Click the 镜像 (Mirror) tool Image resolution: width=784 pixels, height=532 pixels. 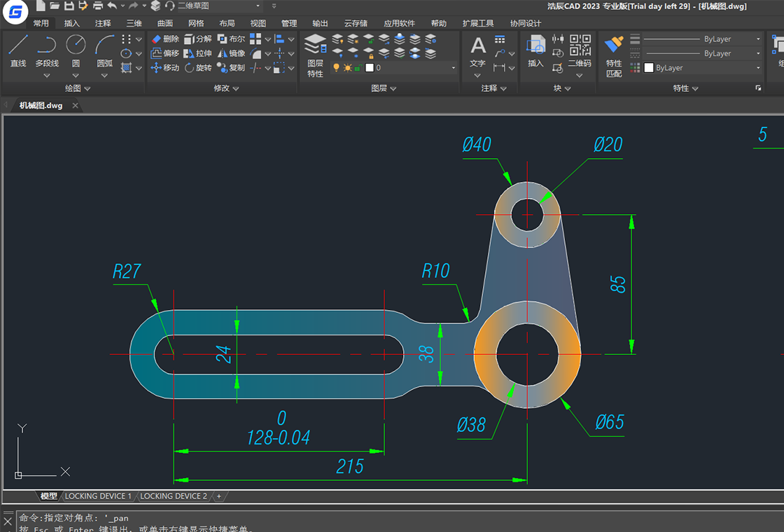click(x=231, y=53)
